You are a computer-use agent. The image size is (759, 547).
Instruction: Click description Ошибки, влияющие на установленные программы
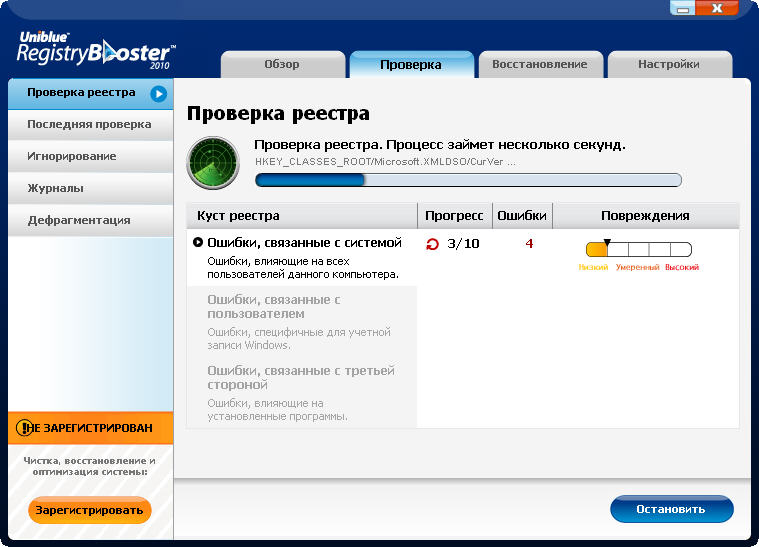pyautogui.click(x=277, y=410)
